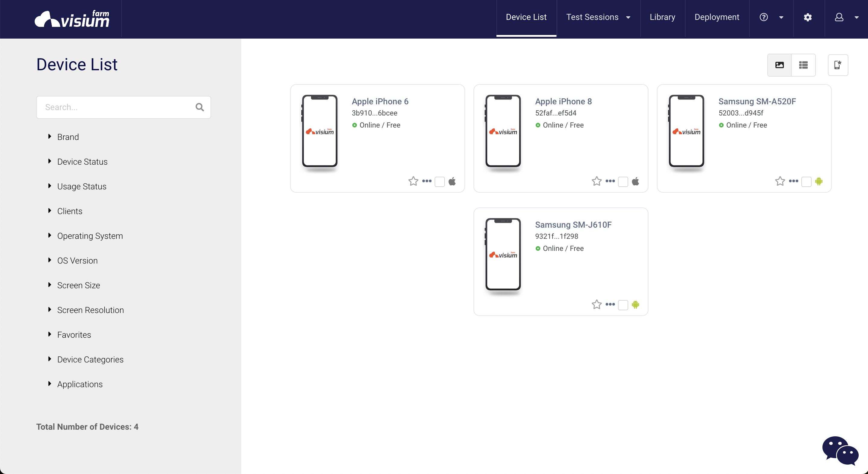Image resolution: width=868 pixels, height=474 pixels.
Task: Click the Visium Farm logo
Action: tap(72, 18)
